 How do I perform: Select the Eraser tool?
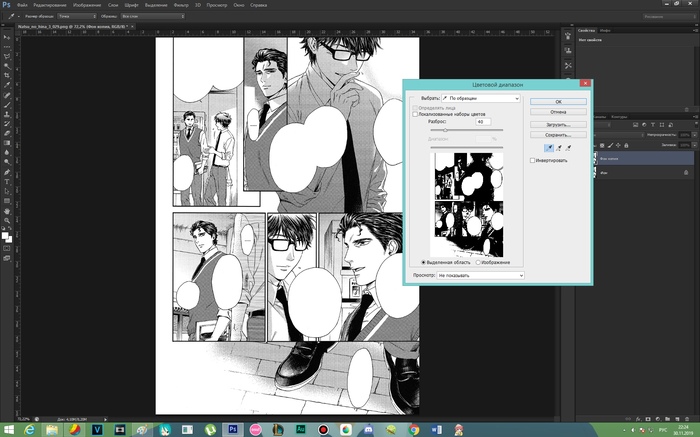coord(7,133)
